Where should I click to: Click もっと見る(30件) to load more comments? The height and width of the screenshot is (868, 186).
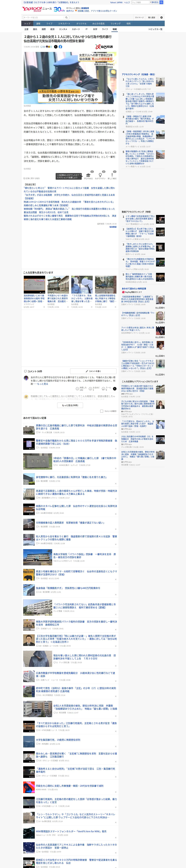point(70,405)
